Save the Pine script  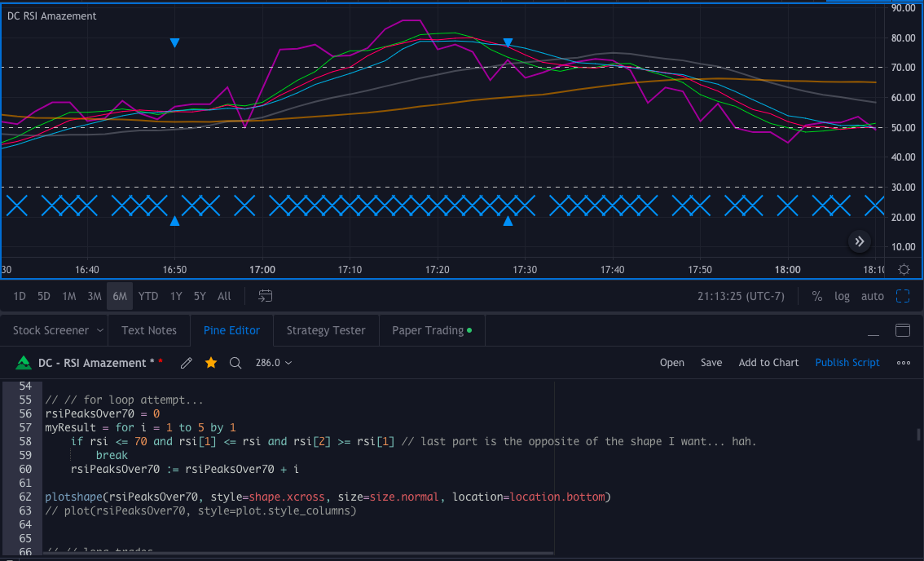point(711,363)
